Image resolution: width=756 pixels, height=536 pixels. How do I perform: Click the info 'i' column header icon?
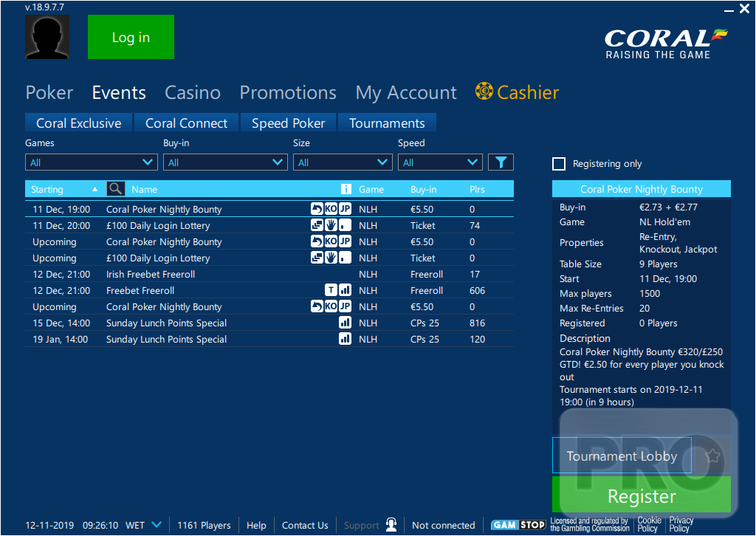pos(346,189)
